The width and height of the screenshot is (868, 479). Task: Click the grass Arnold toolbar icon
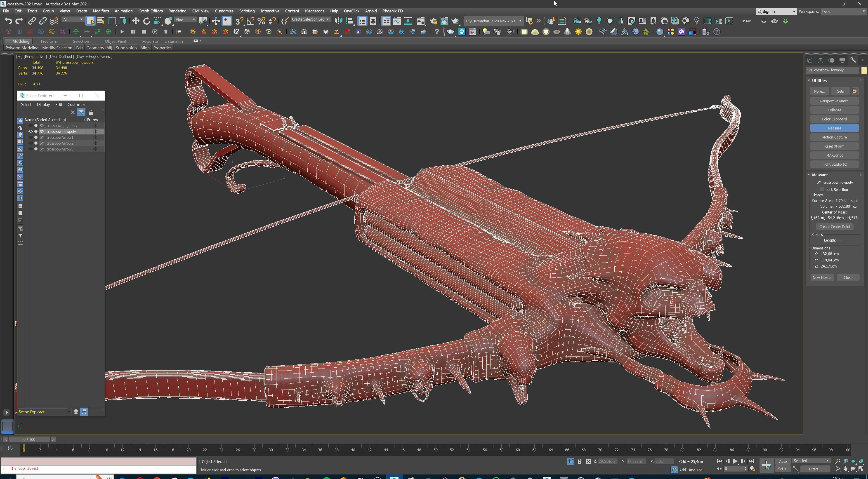click(646, 32)
